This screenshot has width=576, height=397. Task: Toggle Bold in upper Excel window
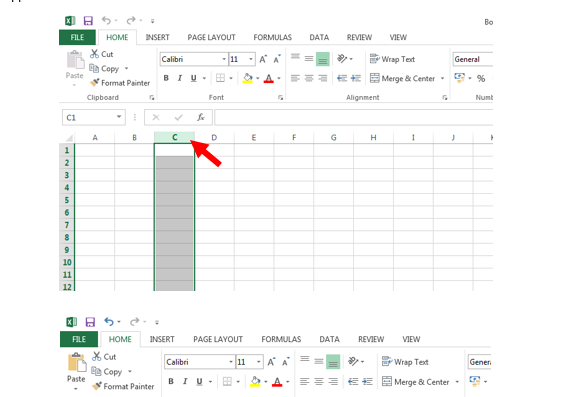click(x=166, y=78)
